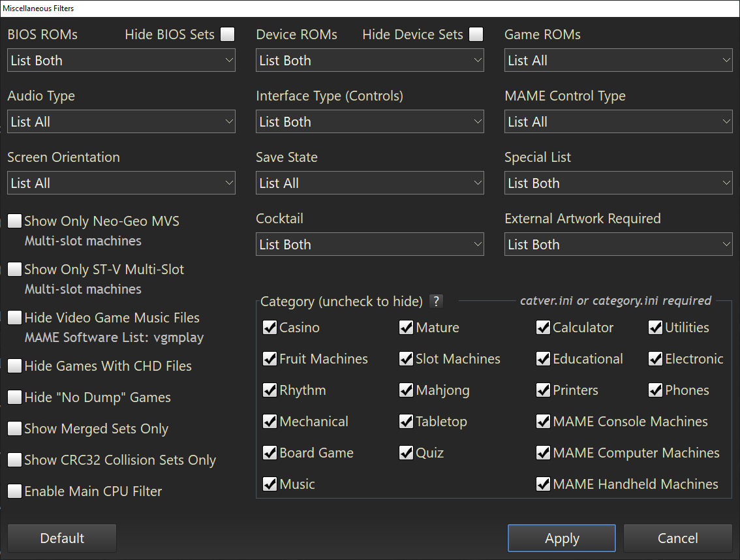Click the category help question mark icon
Viewport: 740px width, 560px height.
pos(437,302)
